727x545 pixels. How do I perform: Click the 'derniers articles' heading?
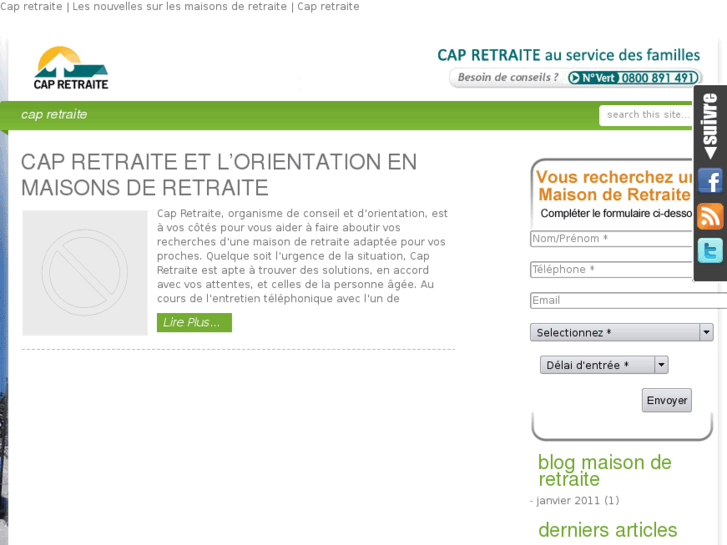tap(607, 530)
